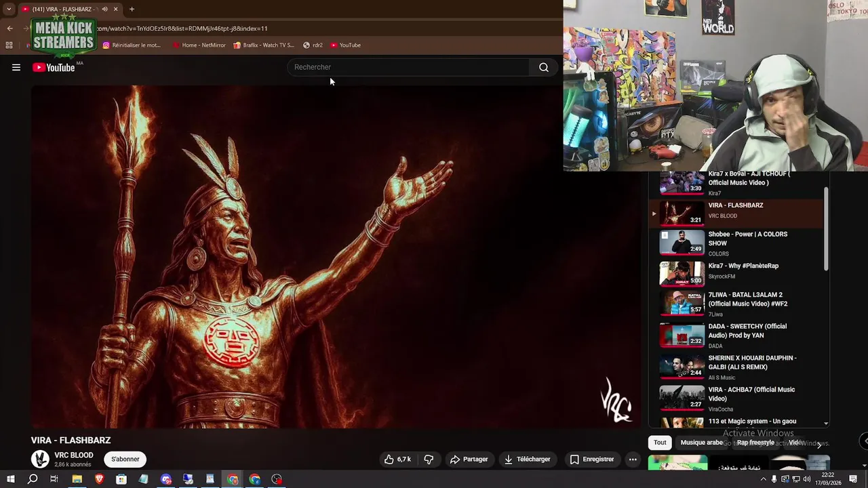The height and width of the screenshot is (488, 868).
Task: Open the tab search dropdown arrow
Action: click(x=8, y=9)
